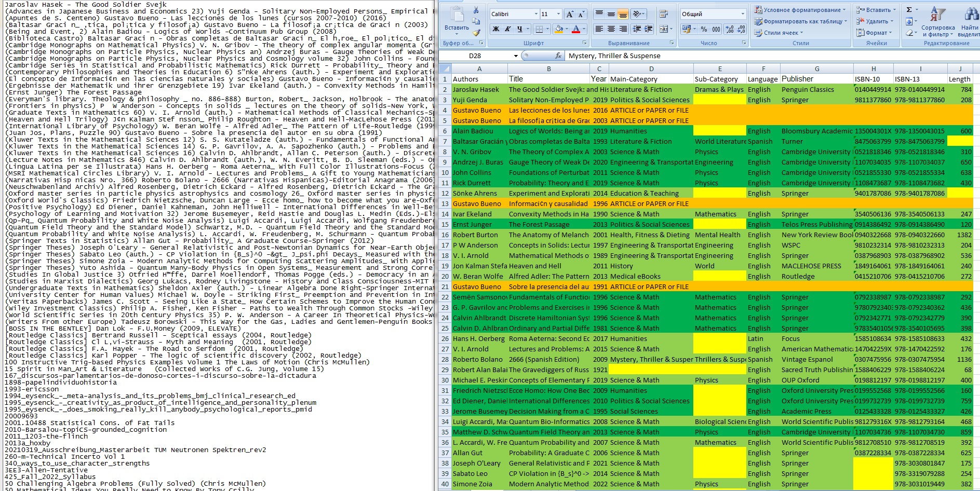This screenshot has height=491, width=980.
Task: Expand the Name Box dropdown arrow
Action: click(x=516, y=56)
